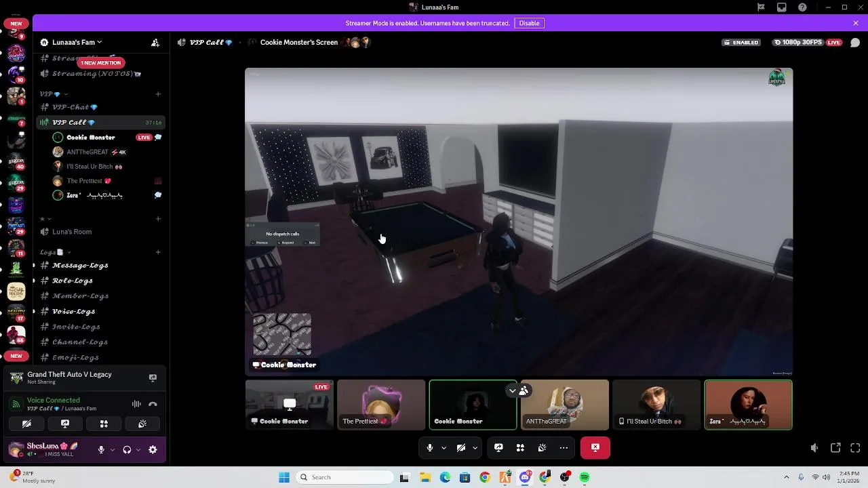The height and width of the screenshot is (488, 868).
Task: Select ANTTheGREAT in the voice member list
Action: [x=106, y=152]
